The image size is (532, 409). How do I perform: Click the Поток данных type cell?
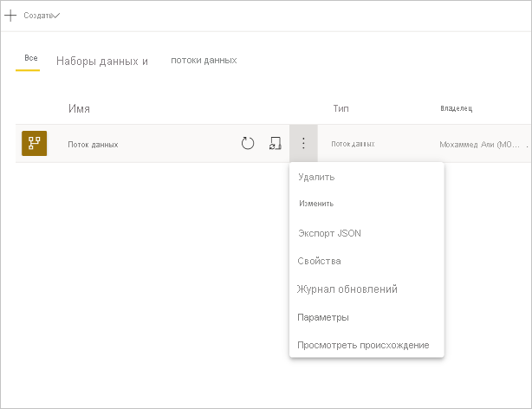[353, 144]
